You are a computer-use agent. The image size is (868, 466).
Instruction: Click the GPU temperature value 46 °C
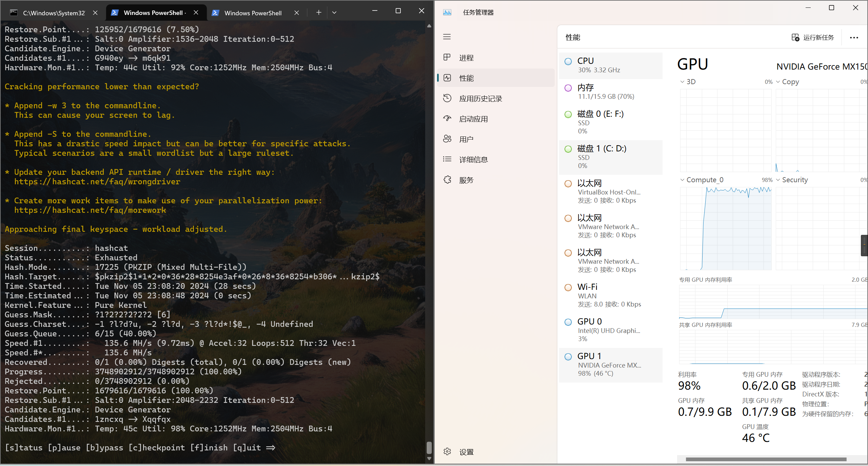(756, 438)
